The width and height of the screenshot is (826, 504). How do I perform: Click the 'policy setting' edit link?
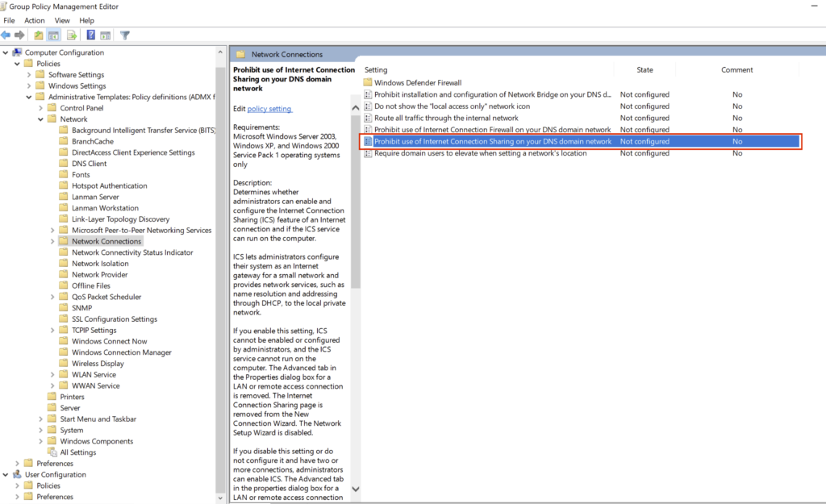point(269,109)
